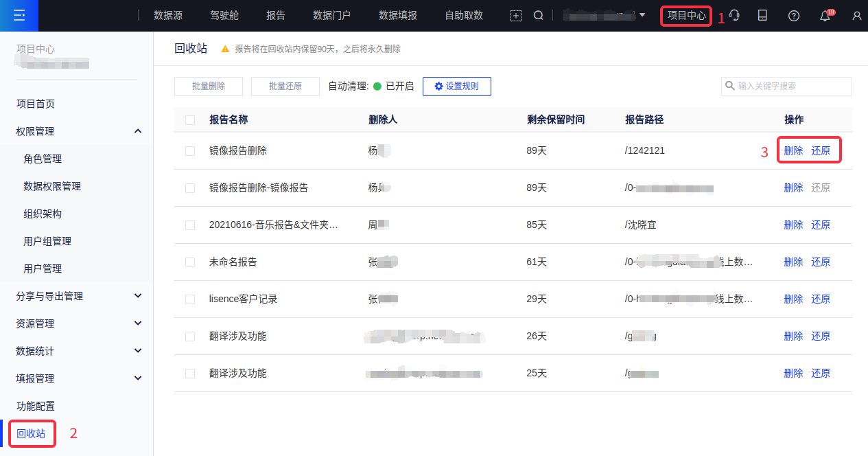Open the help question mark icon
The image size is (868, 456).
click(794, 16)
